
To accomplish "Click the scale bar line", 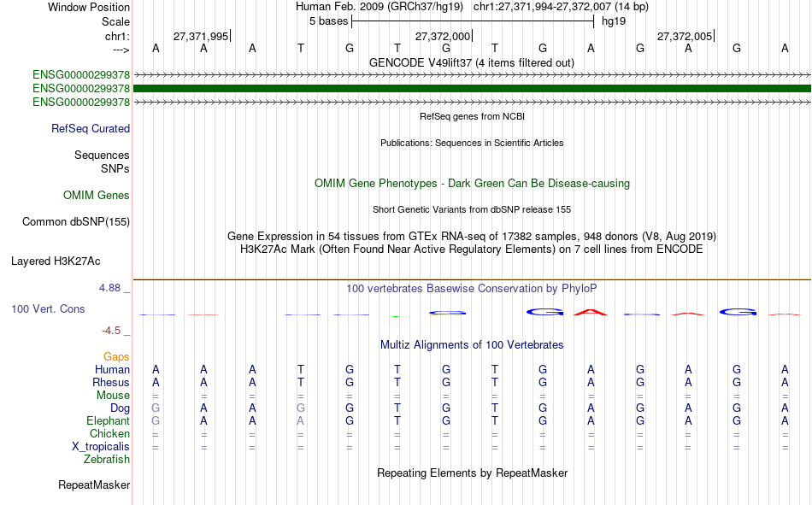I will [473, 21].
